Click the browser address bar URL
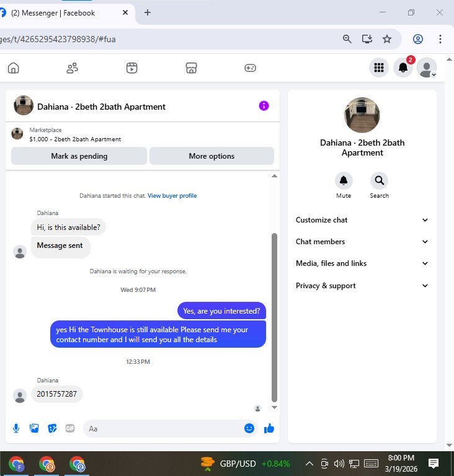 click(x=58, y=39)
